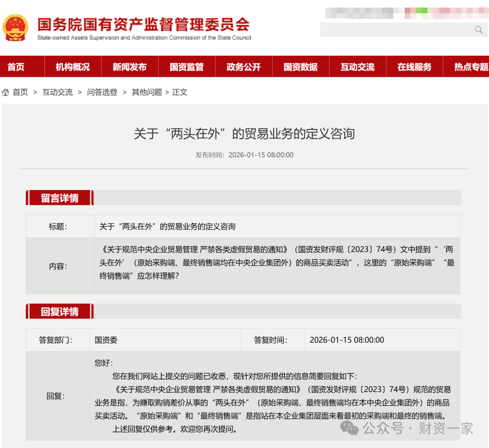Image resolution: width=489 pixels, height=448 pixels.
Task: Open the 新闻发布 navigation menu
Action: pos(129,67)
